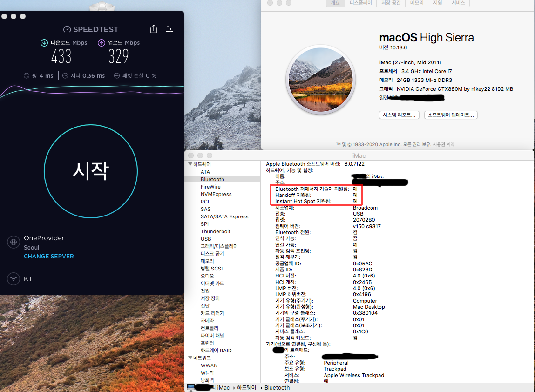This screenshot has height=392, width=535.
Task: Click the chipset value 20702B0
Action: [x=364, y=220]
